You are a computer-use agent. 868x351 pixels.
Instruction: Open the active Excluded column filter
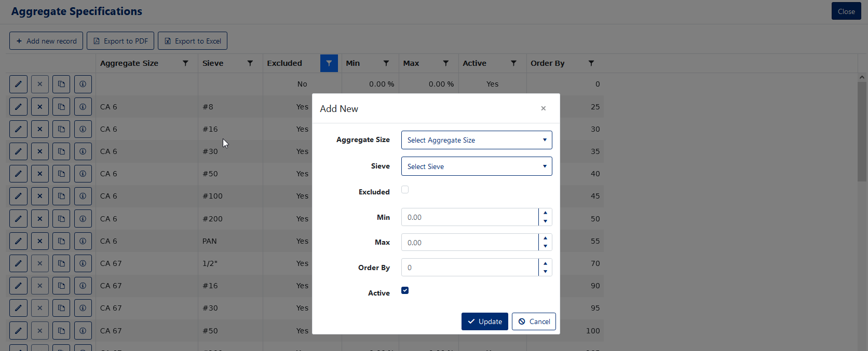click(x=329, y=63)
